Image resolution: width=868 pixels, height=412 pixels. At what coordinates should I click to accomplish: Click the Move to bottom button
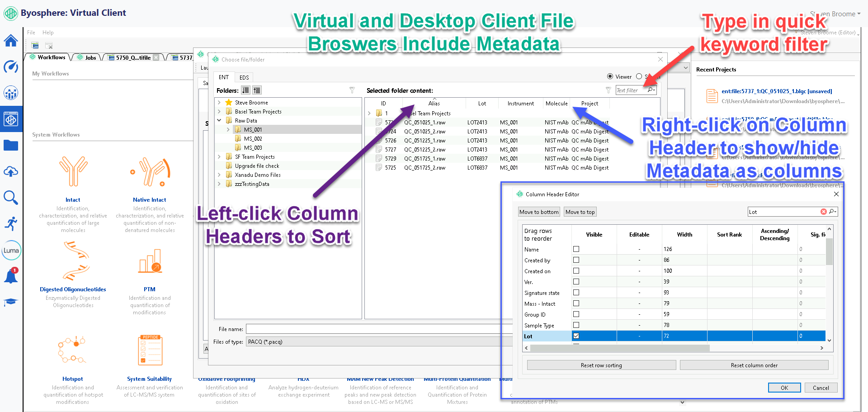[x=539, y=212]
